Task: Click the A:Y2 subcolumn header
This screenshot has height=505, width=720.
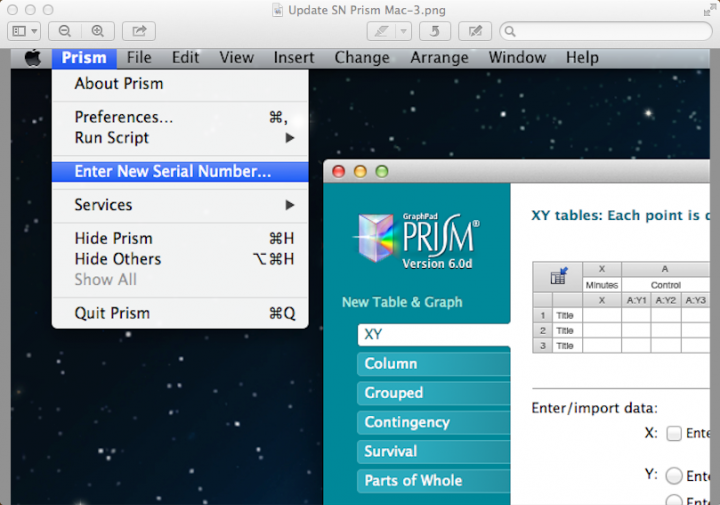Action: pyautogui.click(x=666, y=300)
